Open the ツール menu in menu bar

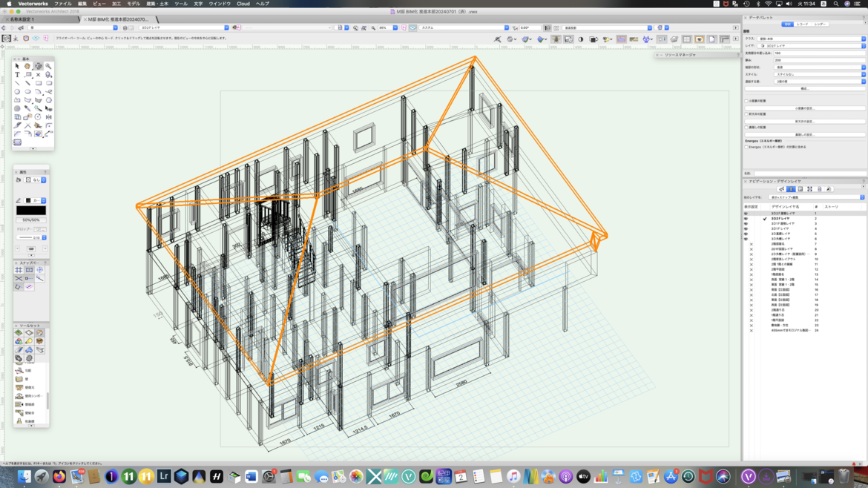tap(180, 4)
